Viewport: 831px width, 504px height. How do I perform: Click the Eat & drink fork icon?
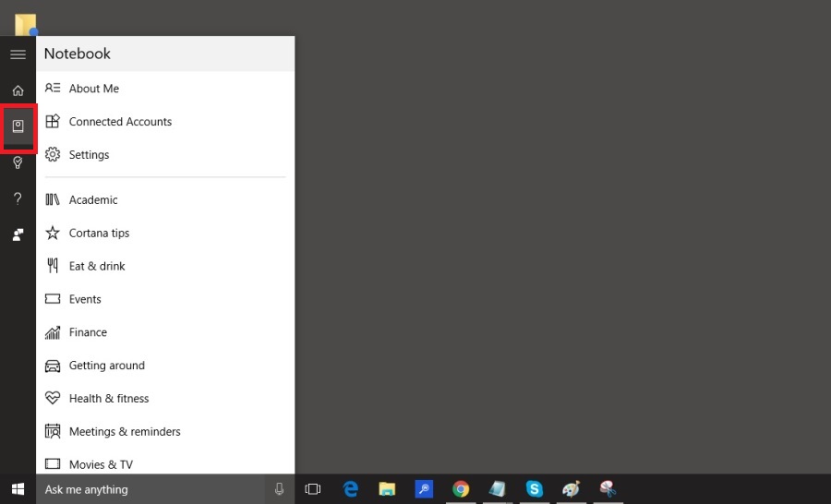point(53,266)
